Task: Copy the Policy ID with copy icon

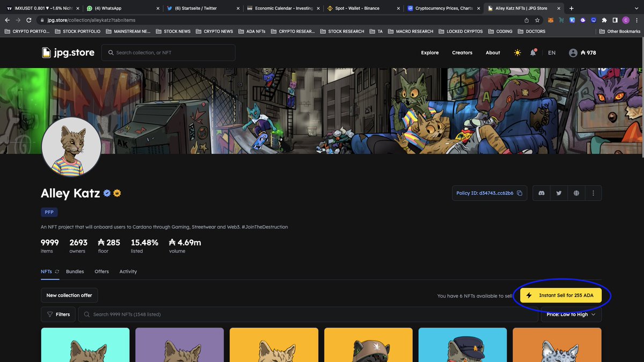Action: pyautogui.click(x=519, y=193)
